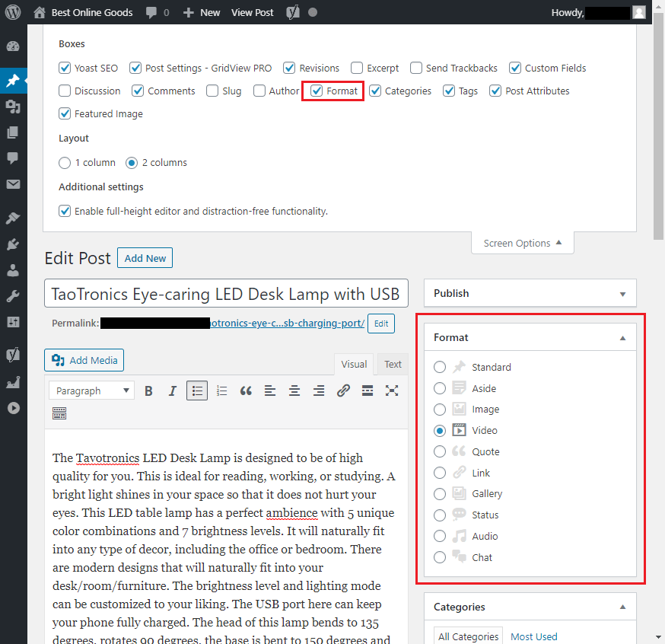The image size is (665, 644).
Task: Switch to the Visual editor tab
Action: pos(354,365)
